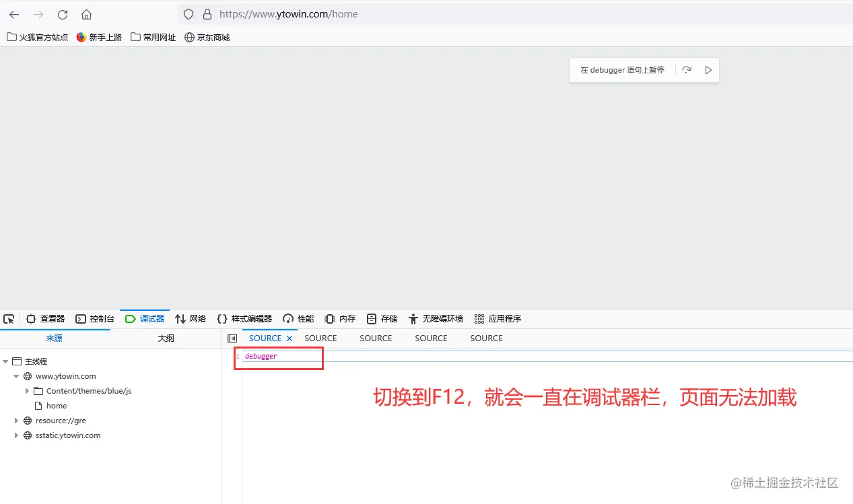Switch to the 查看器 inspector tab

tap(45, 319)
